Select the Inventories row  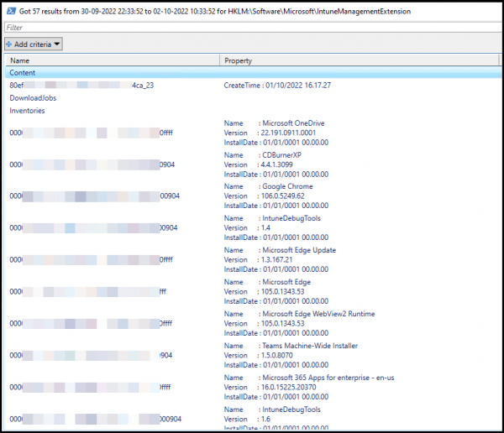tap(27, 111)
